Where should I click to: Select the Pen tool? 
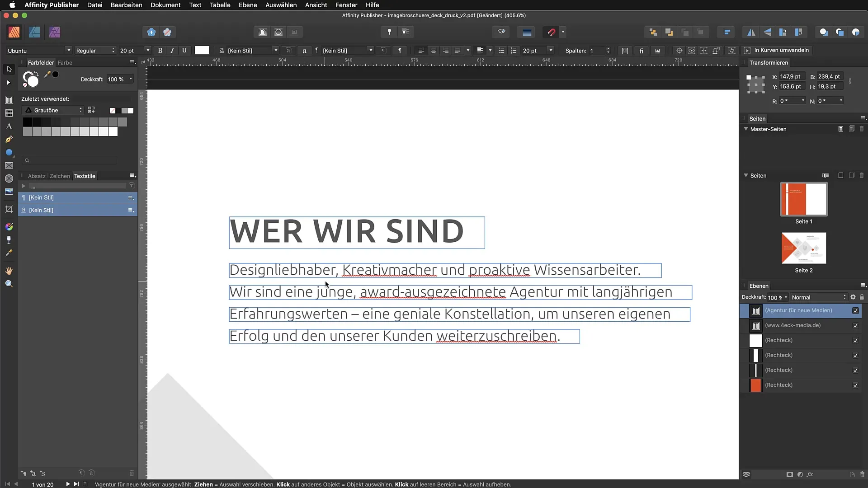click(9, 139)
